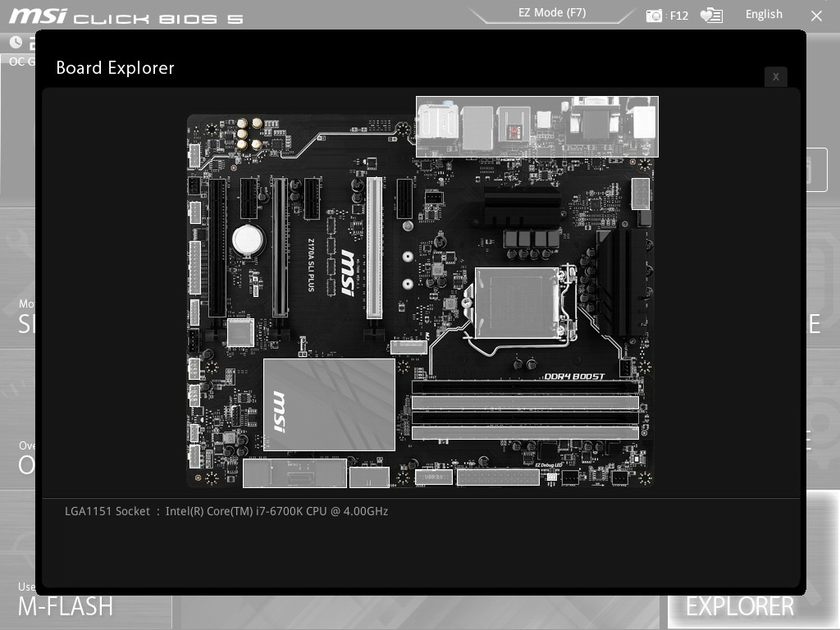Select the dark DIMM slot between highlighted slots
The image size is (840, 630).
525,418
